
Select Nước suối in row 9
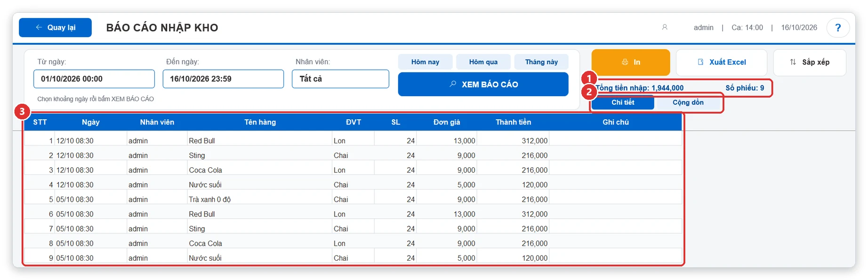pos(205,257)
